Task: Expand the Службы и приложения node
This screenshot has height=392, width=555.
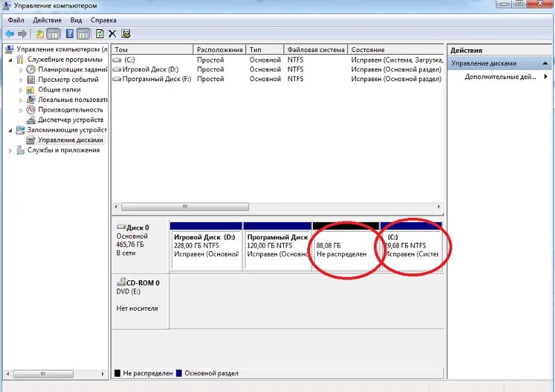Action: 10,151
